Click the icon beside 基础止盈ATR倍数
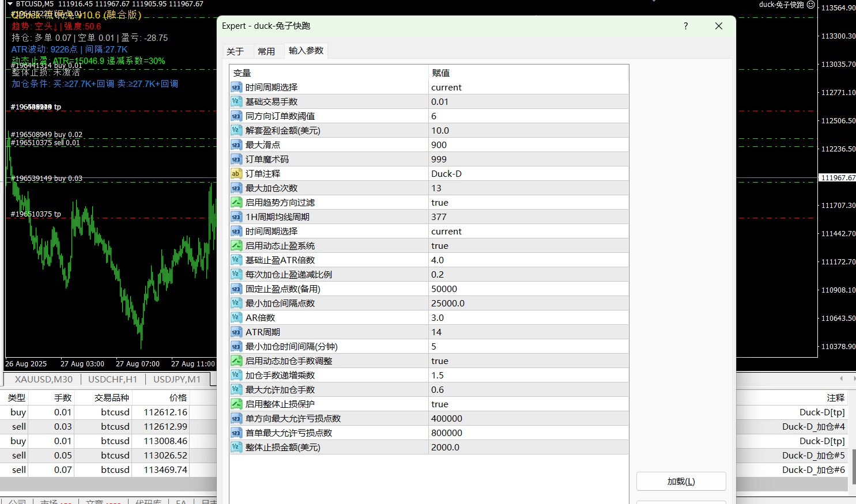This screenshot has width=856, height=504. tap(236, 260)
